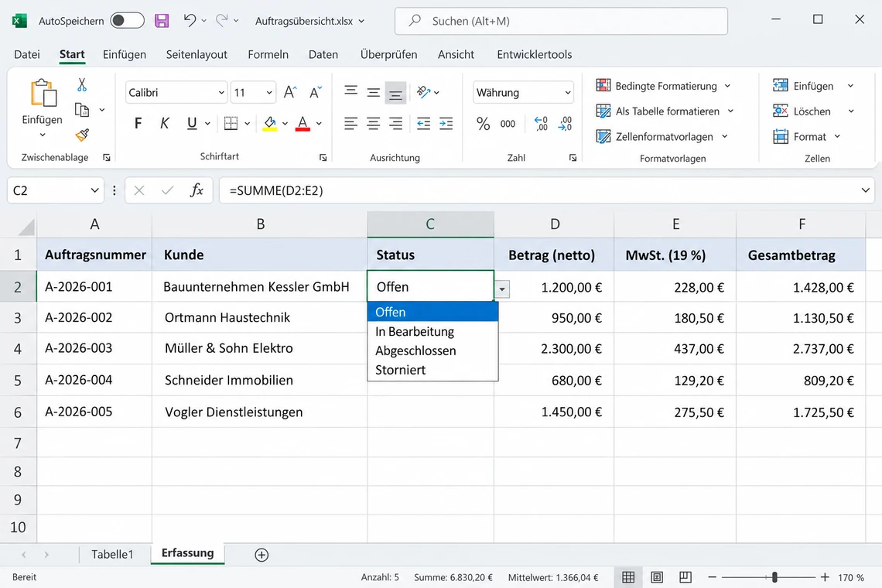Toggle bottom vertical alignment
Image resolution: width=882 pixels, height=588 pixels.
(x=395, y=94)
